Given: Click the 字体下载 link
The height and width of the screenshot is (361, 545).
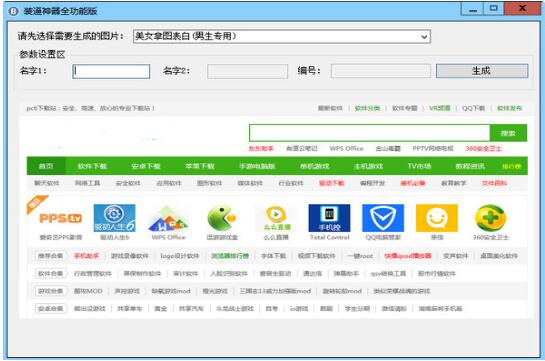Looking at the screenshot, I should [274, 256].
